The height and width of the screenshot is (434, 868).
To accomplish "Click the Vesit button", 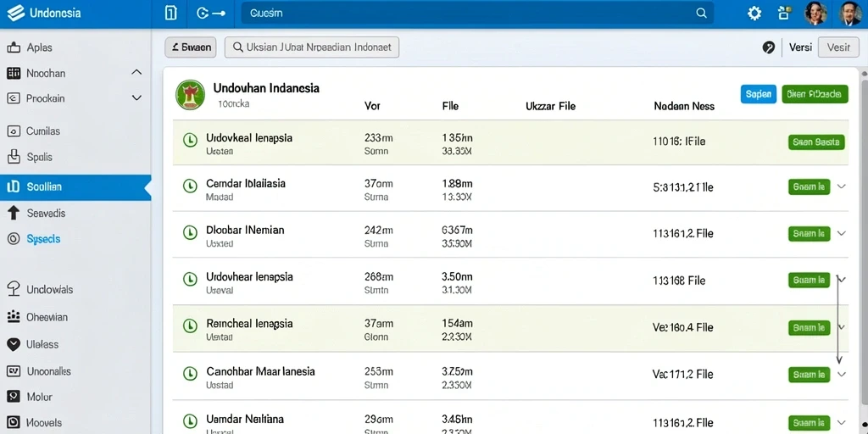I will [x=838, y=47].
